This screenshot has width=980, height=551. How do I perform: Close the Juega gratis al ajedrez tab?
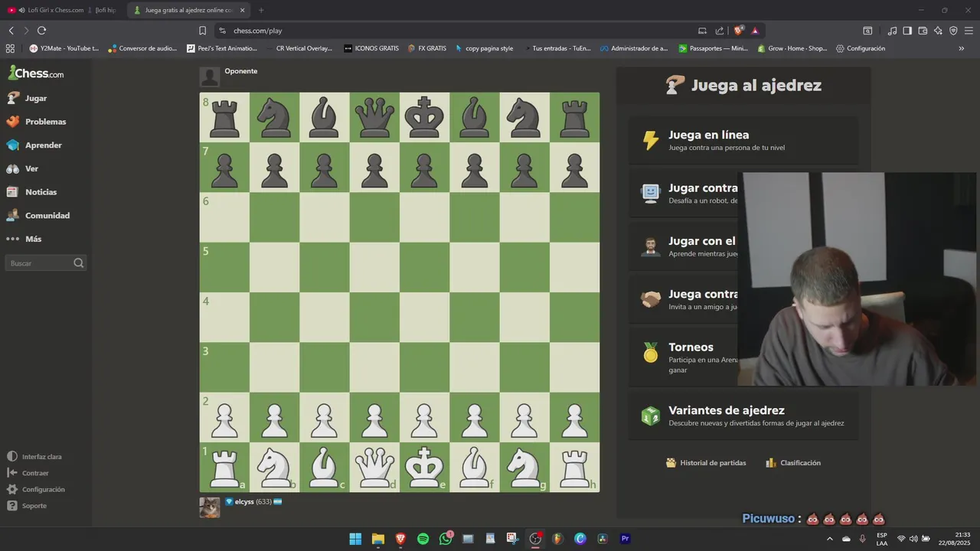243,10
